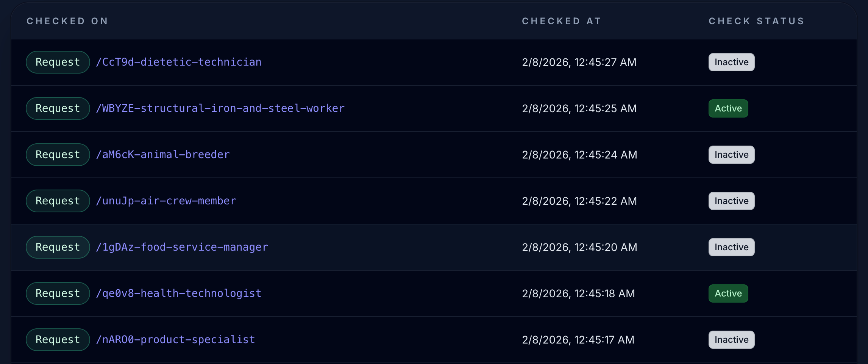Image resolution: width=868 pixels, height=364 pixels.
Task: Click Active status of health-technologist check
Action: (728, 293)
